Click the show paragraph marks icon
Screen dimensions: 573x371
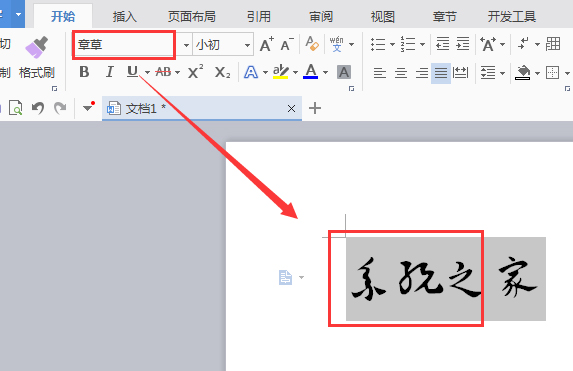click(x=523, y=44)
